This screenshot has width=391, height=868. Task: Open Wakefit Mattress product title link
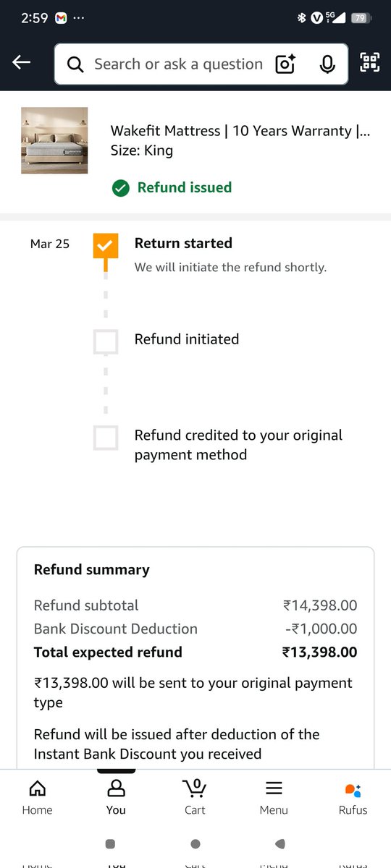240,131
